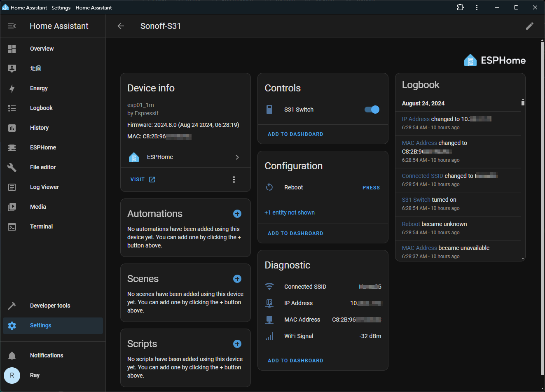Screen dimensions: 545x392
Task: Open the File editor menu item
Action: click(x=53, y=167)
